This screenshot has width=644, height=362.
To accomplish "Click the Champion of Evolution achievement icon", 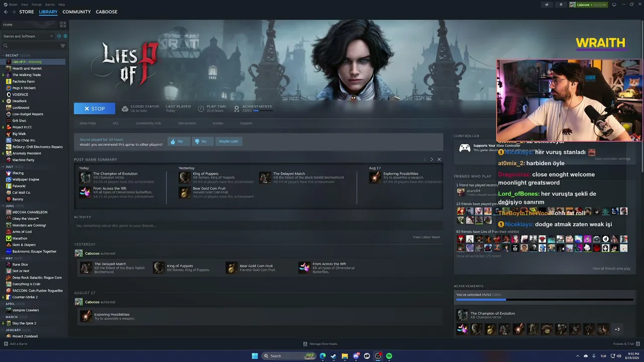I will pyautogui.click(x=85, y=177).
